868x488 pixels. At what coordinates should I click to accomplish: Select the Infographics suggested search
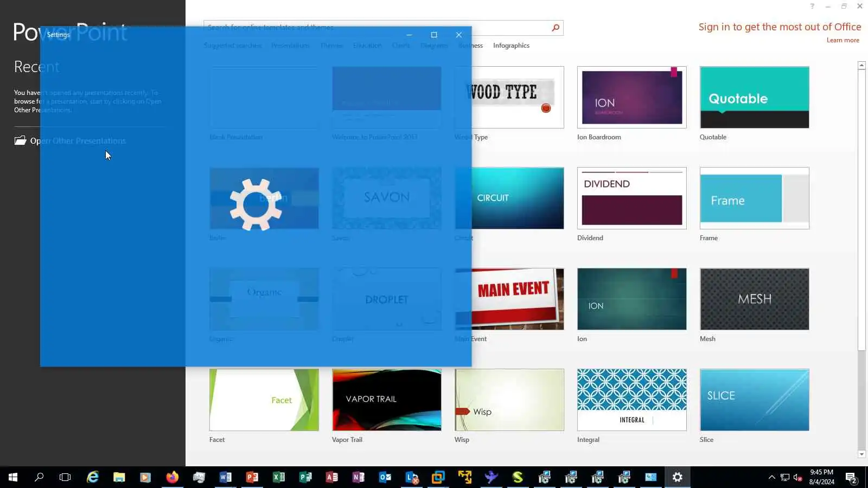(x=511, y=46)
